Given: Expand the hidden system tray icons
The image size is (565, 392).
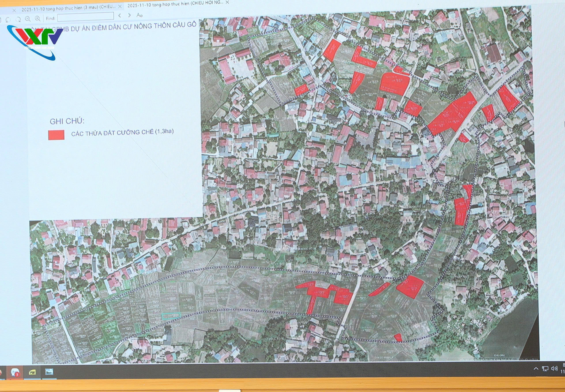Looking at the screenshot, I should click(x=536, y=369).
